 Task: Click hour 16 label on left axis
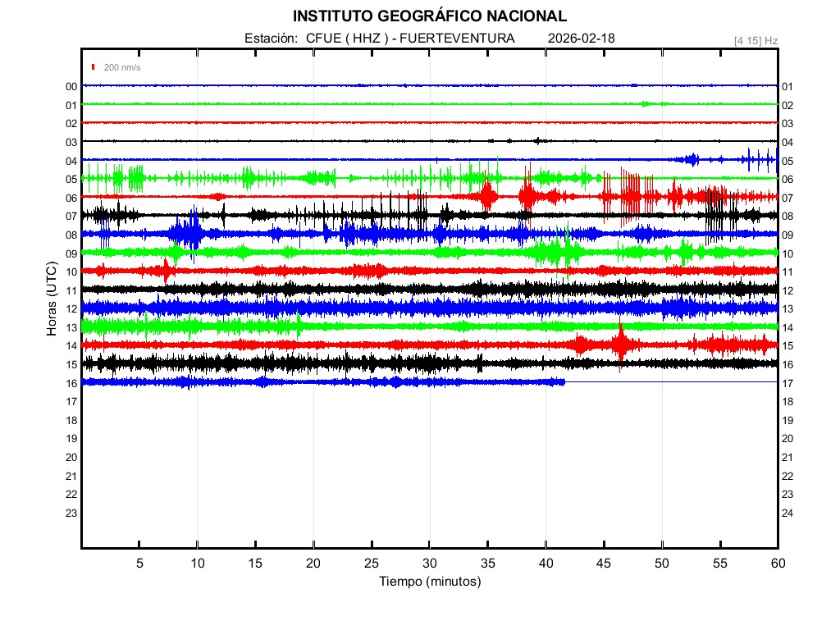[x=71, y=383]
